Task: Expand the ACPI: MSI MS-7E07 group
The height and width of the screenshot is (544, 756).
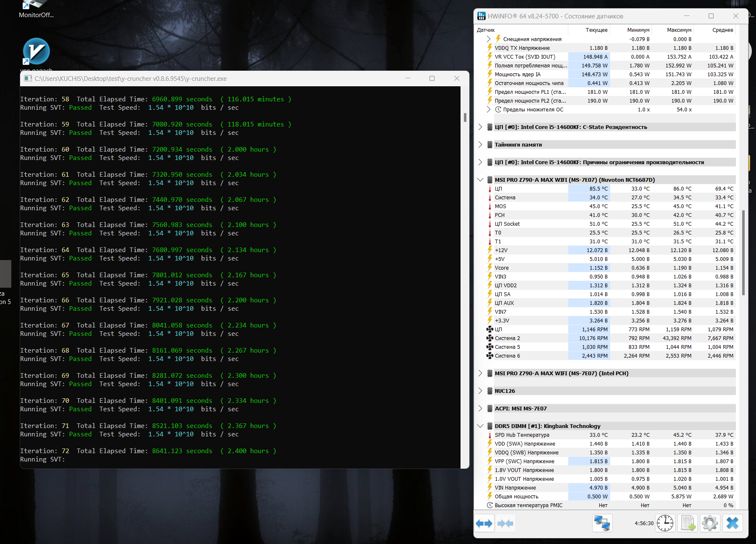Action: [480, 408]
